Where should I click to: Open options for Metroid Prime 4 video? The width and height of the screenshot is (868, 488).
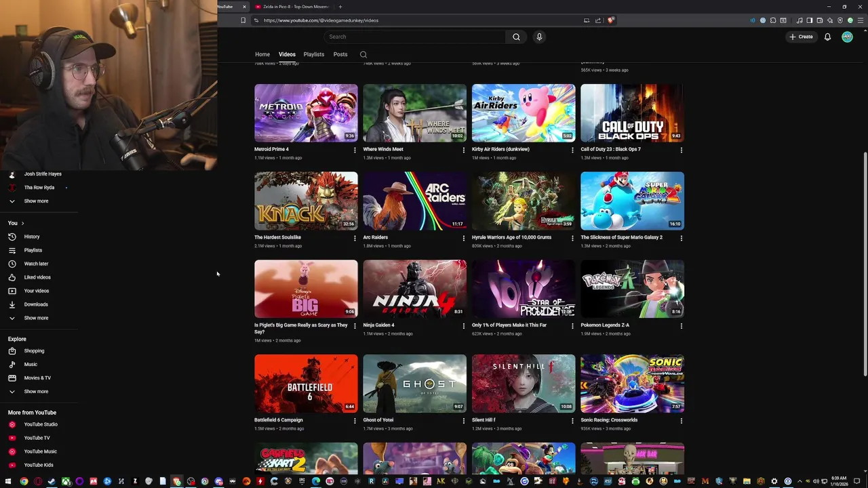355,150
